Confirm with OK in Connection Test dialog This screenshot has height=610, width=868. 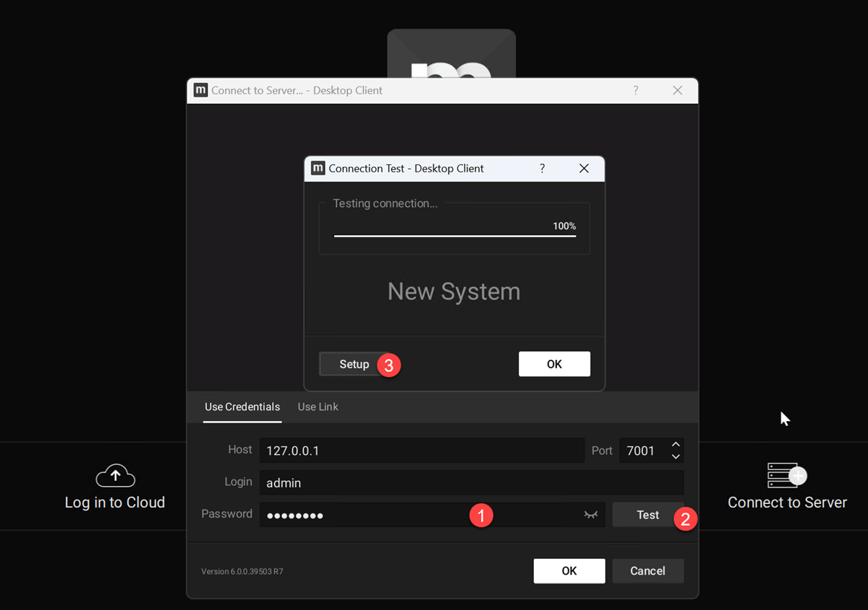[554, 364]
